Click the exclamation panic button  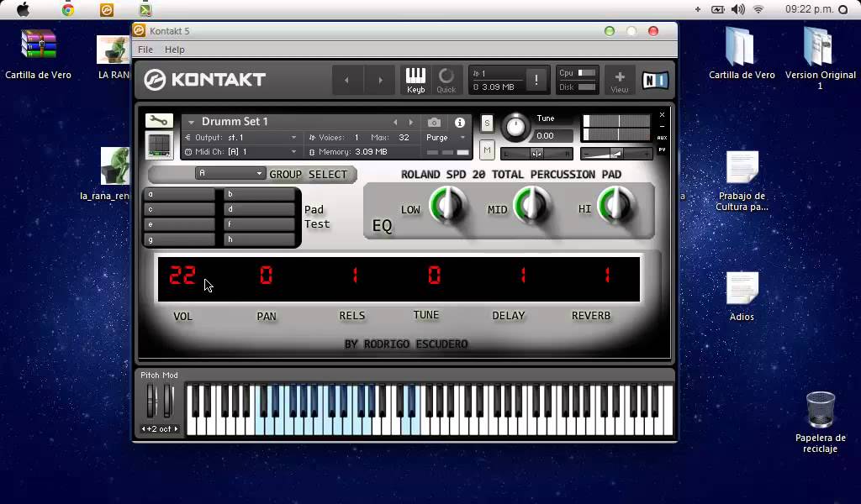(x=536, y=80)
